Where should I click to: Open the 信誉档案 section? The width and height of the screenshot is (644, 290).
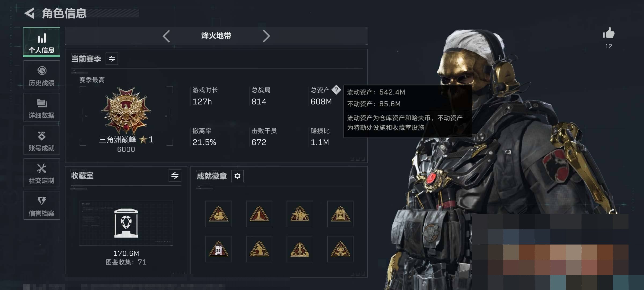pos(42,205)
